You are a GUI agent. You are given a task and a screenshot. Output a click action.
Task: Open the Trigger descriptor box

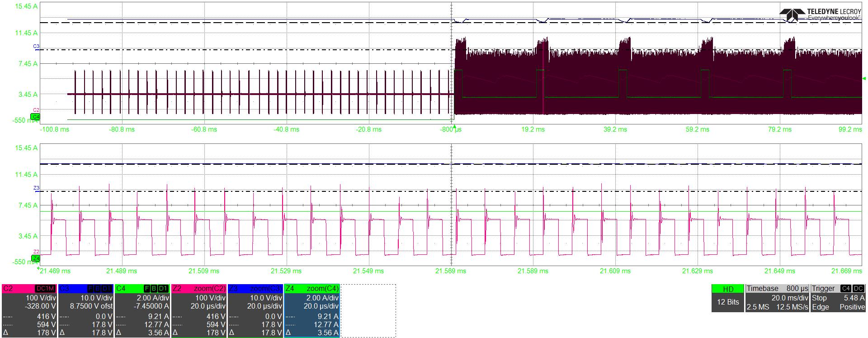click(x=838, y=298)
